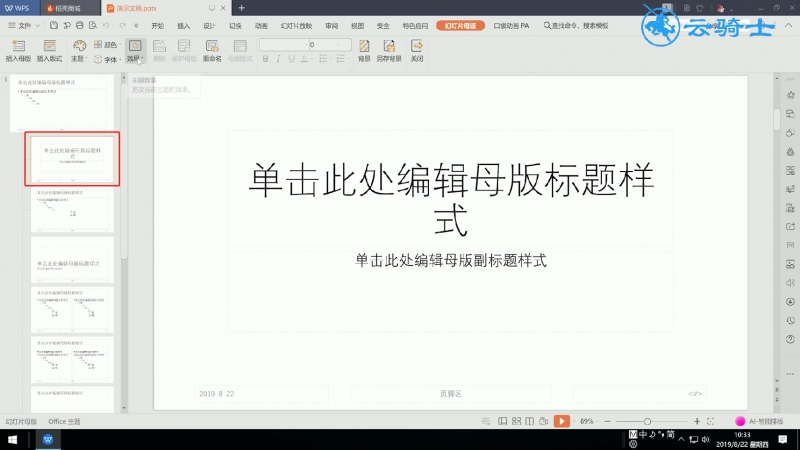Open the zoom percentage 89% dropdown

(589, 421)
